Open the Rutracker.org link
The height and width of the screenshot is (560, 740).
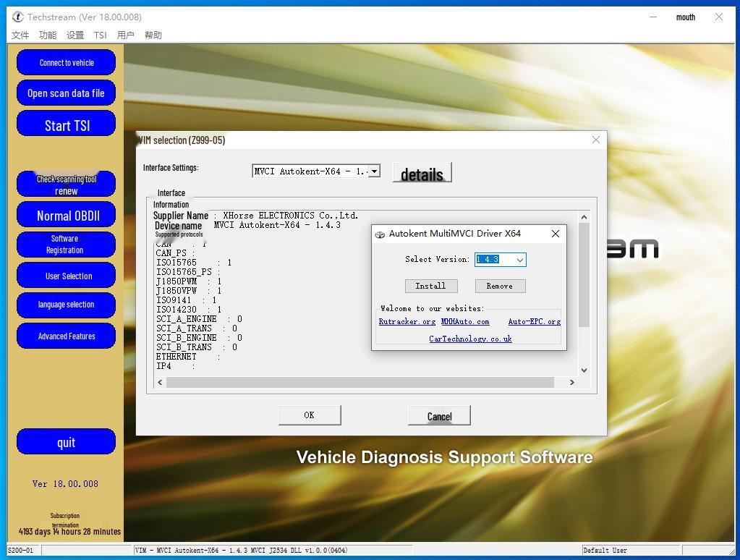[x=407, y=321]
